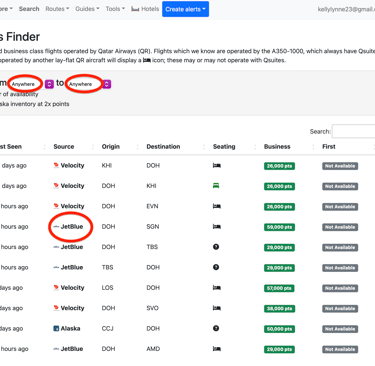Open the Hotels link with bed icon
The image size is (375, 366).
click(x=145, y=9)
